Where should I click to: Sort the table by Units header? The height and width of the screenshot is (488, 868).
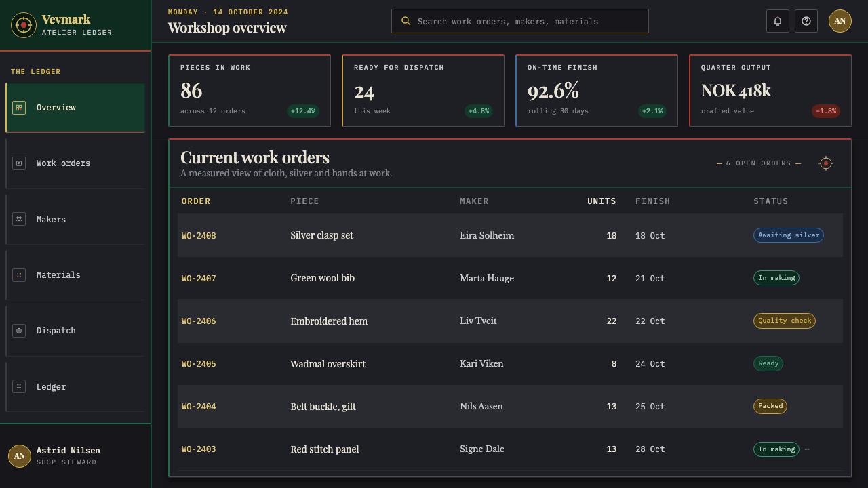[601, 201]
